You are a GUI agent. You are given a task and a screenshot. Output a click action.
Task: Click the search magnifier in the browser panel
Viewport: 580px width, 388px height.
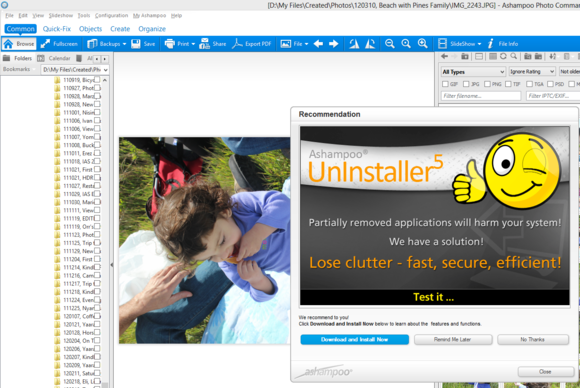pos(513,56)
